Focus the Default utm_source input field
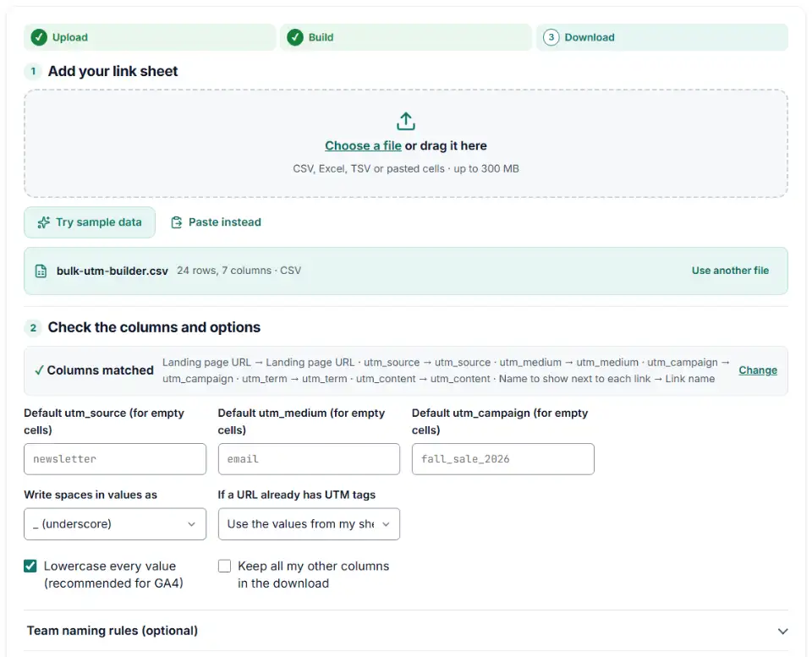The width and height of the screenshot is (812, 657). 115,458
